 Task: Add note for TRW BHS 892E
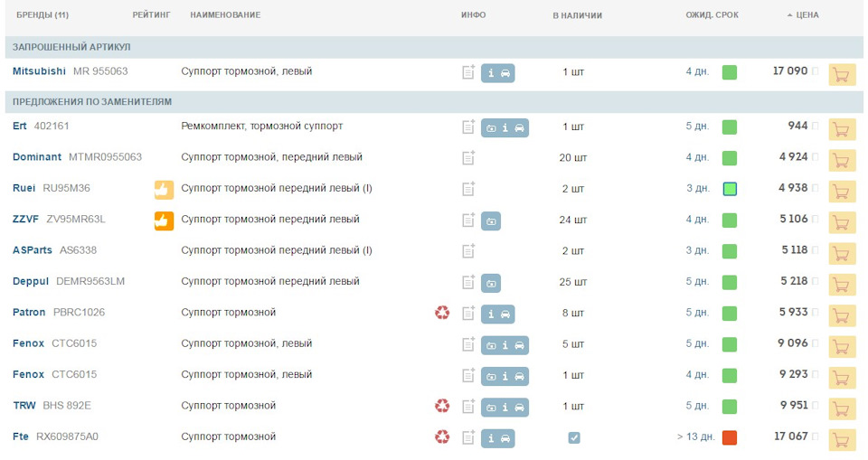(x=468, y=406)
